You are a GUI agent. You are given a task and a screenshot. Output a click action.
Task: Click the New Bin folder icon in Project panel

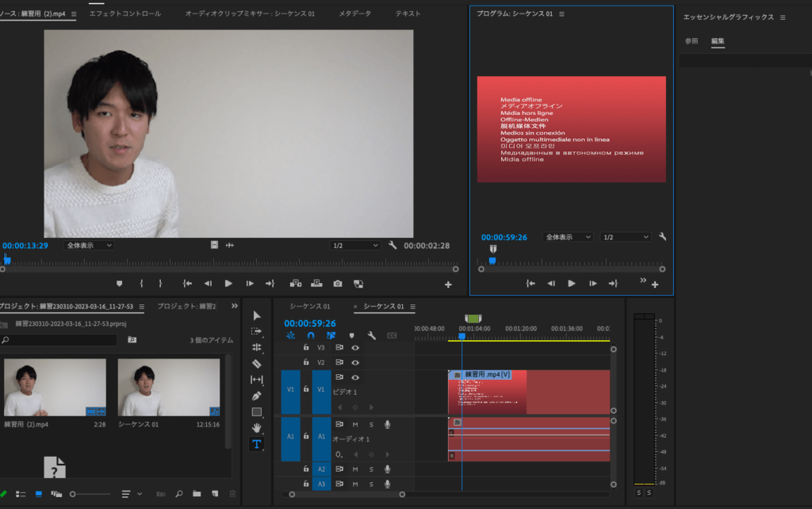point(196,494)
